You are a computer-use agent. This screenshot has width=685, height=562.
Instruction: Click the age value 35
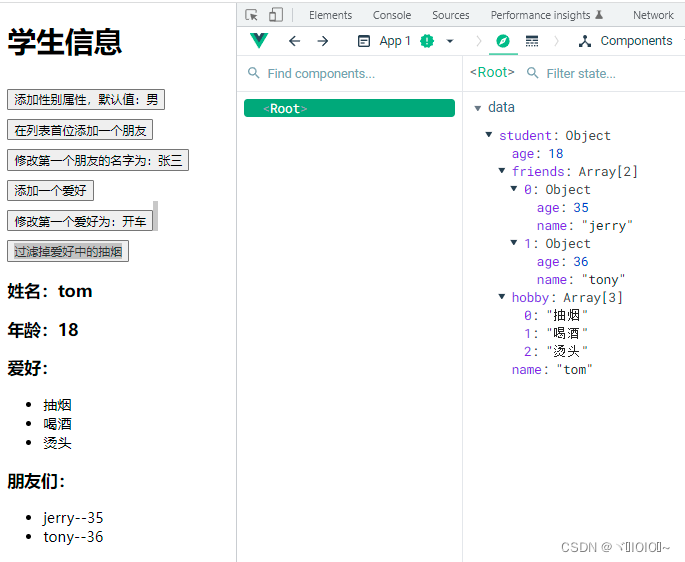point(581,207)
